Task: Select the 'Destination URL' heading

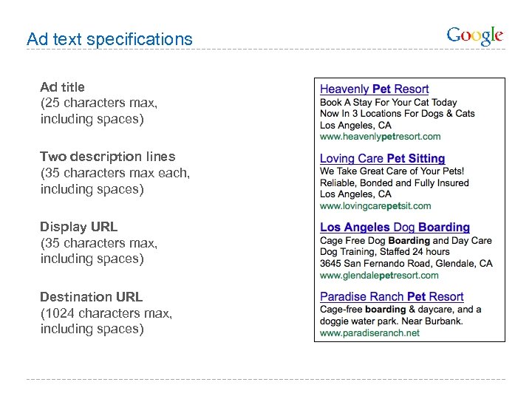Action: (92, 297)
